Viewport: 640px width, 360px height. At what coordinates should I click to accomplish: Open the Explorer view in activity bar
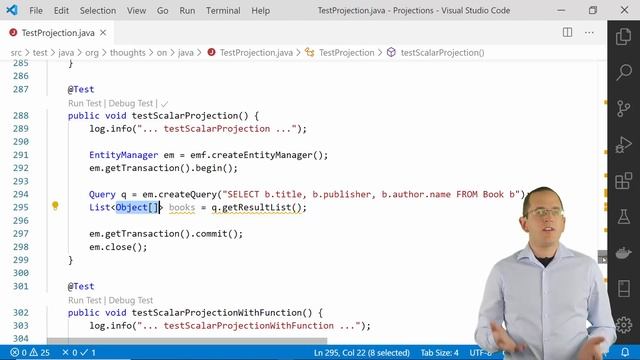pyautogui.click(x=623, y=36)
